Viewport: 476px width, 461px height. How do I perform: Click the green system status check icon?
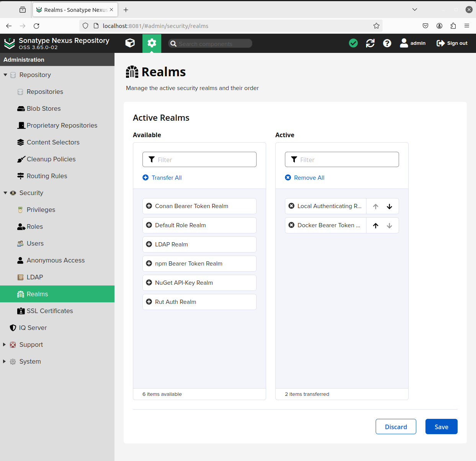click(353, 43)
